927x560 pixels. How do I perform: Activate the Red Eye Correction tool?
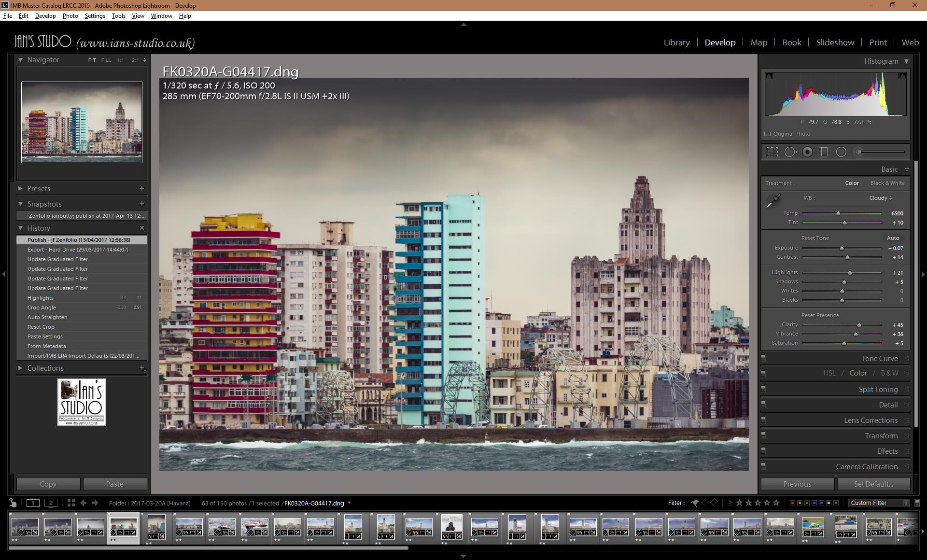[x=807, y=152]
